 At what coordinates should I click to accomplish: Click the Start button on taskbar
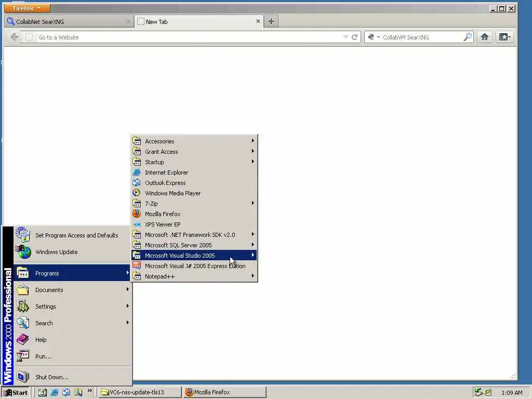click(16, 393)
